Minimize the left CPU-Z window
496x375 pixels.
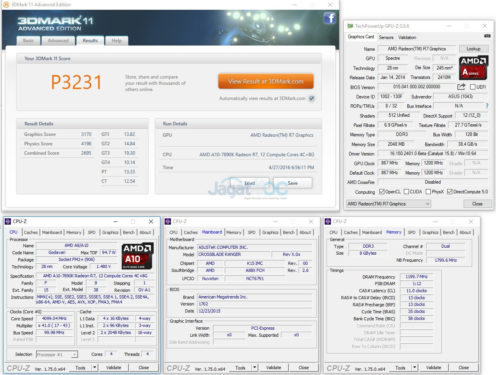pyautogui.click(x=116, y=221)
